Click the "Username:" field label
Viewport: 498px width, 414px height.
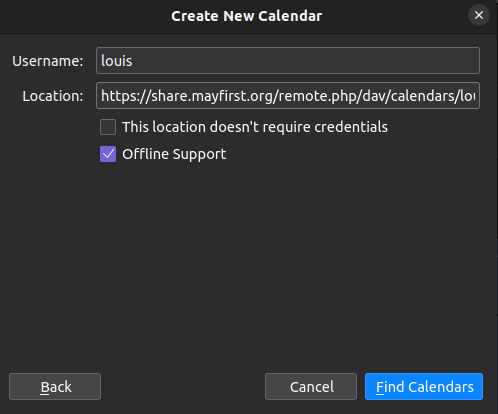(48, 61)
